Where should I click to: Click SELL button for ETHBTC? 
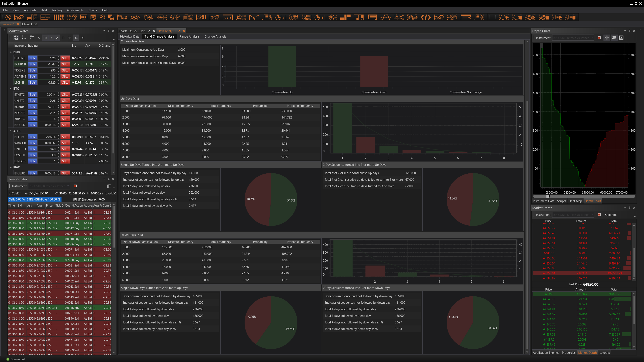(x=65, y=95)
